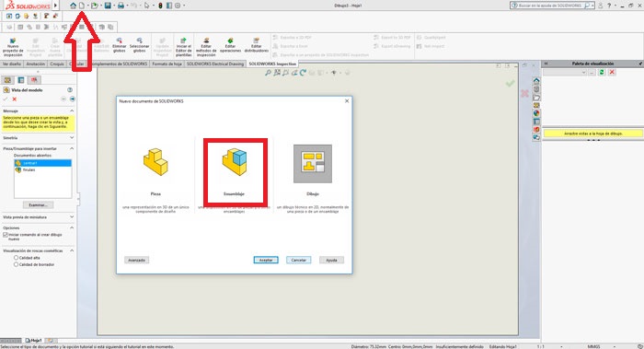Click the Editar operaciones tool

pyautogui.click(x=230, y=45)
